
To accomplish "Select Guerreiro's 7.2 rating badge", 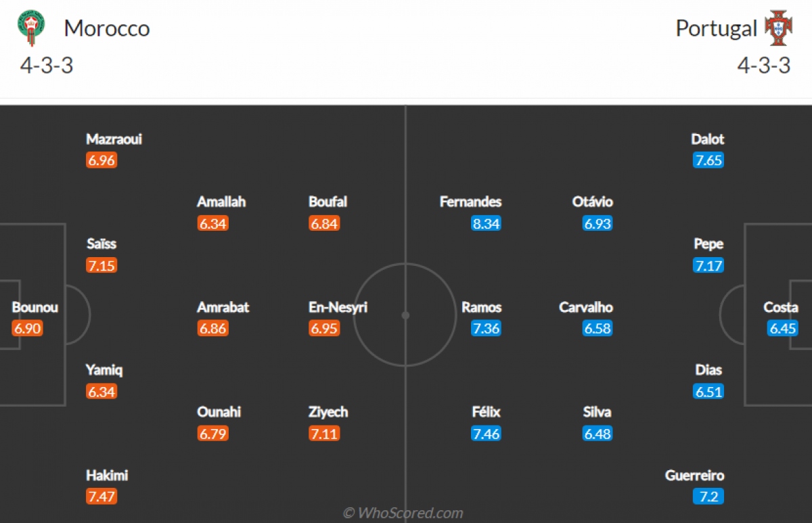I will pyautogui.click(x=708, y=497).
